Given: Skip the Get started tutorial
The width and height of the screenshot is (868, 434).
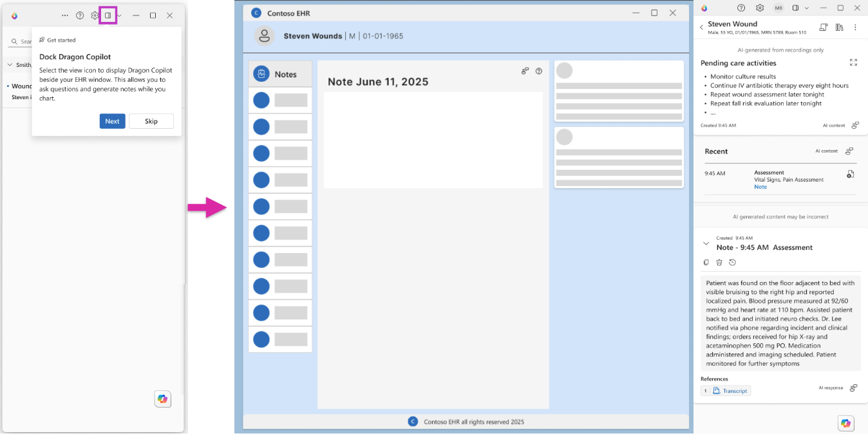Looking at the screenshot, I should [151, 121].
